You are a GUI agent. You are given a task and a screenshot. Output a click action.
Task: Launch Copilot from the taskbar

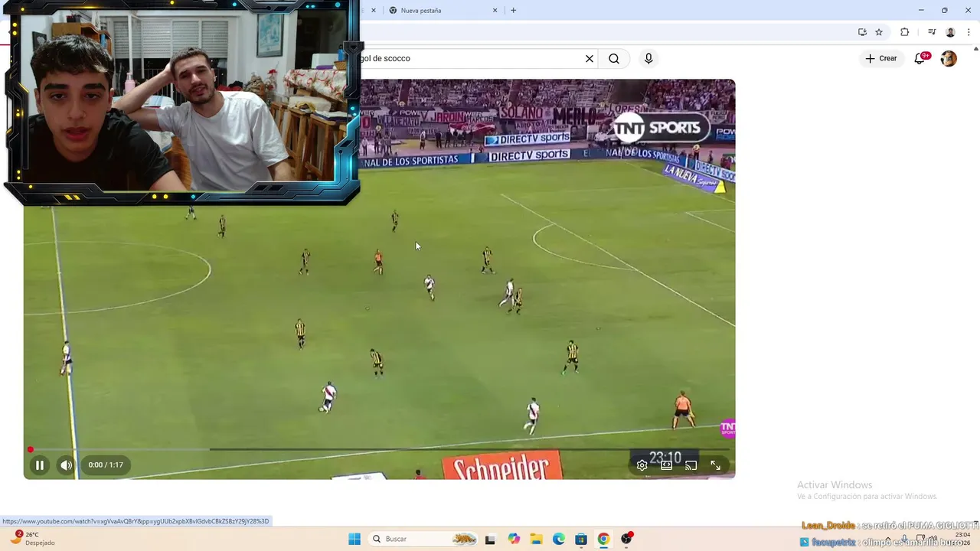[514, 539]
